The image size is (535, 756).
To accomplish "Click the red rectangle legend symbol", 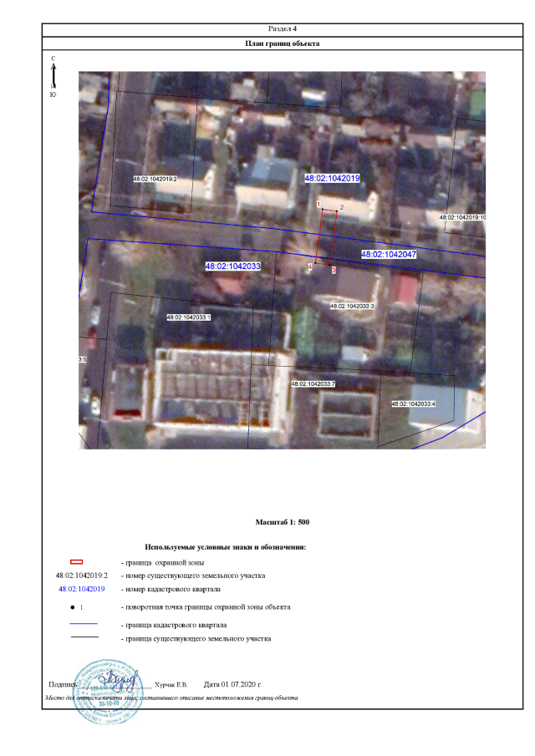I will [77, 562].
